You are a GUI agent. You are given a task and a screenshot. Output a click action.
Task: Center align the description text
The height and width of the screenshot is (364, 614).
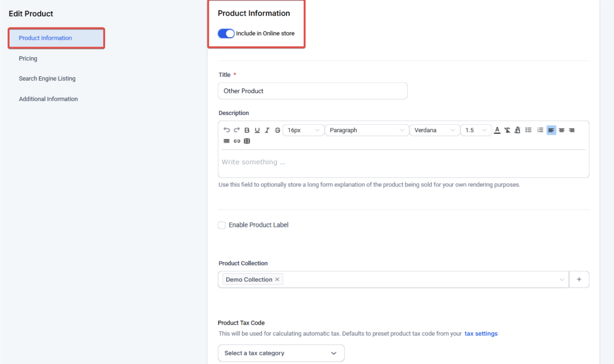coord(562,130)
